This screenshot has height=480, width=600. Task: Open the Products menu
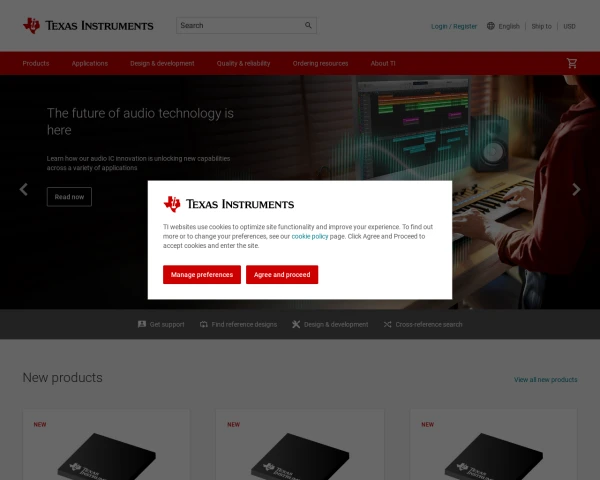click(36, 63)
